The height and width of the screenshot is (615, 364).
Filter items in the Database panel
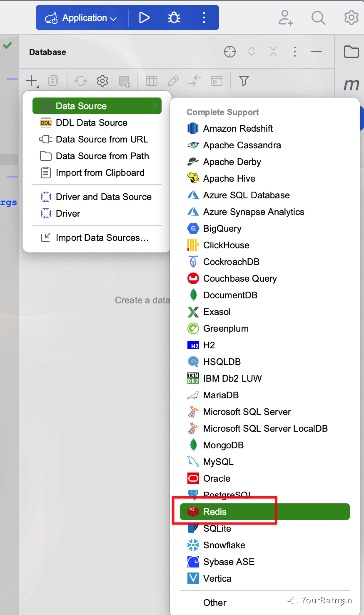(x=244, y=81)
